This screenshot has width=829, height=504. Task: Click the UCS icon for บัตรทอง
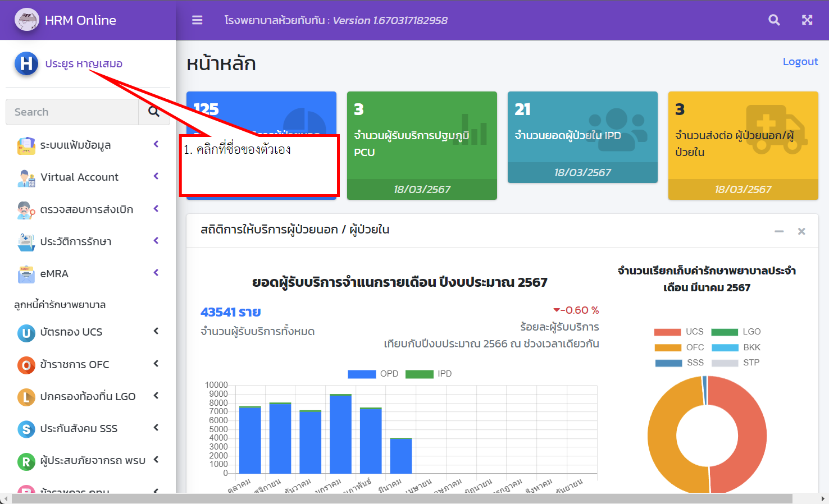25,332
